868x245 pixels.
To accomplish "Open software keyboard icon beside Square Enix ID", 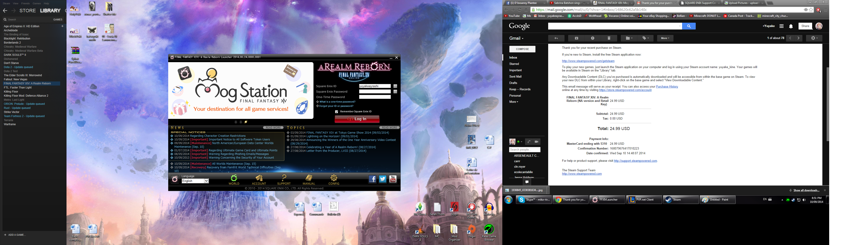I will pos(395,86).
